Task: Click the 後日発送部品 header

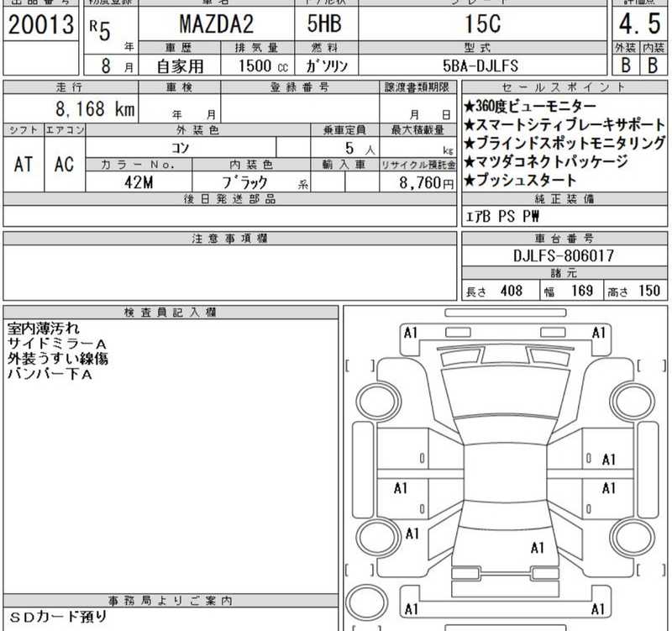Action: (x=229, y=199)
